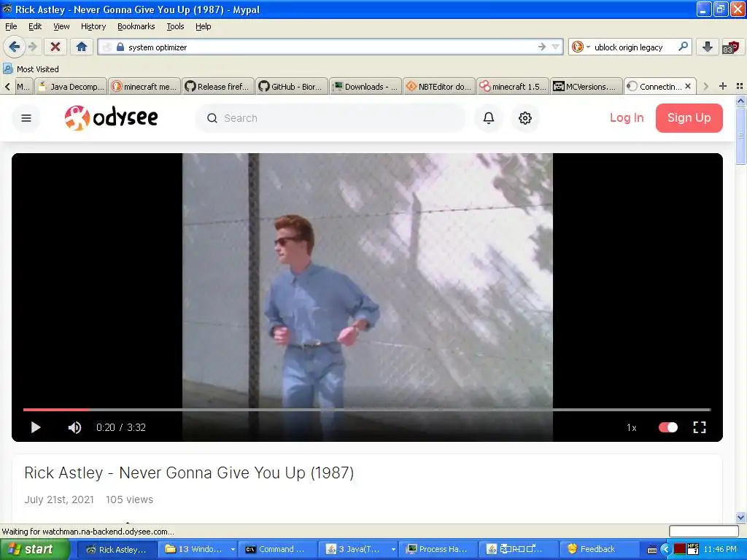Open Odysee settings gear
Viewport: 747px width, 560px height.
coord(525,118)
